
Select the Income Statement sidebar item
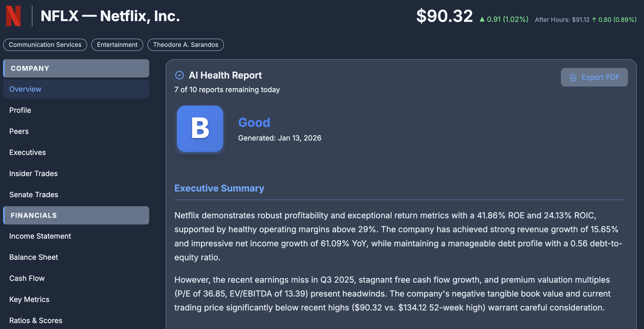click(40, 236)
